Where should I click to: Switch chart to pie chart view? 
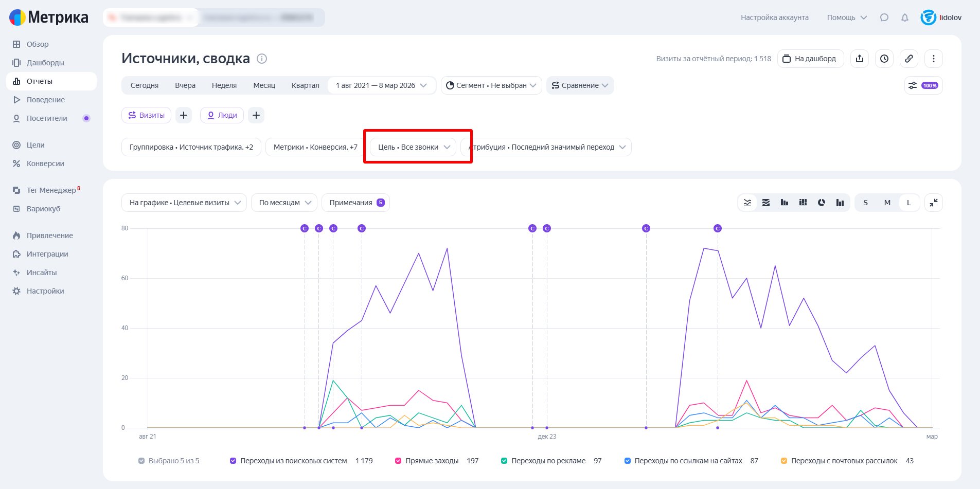pyautogui.click(x=822, y=203)
